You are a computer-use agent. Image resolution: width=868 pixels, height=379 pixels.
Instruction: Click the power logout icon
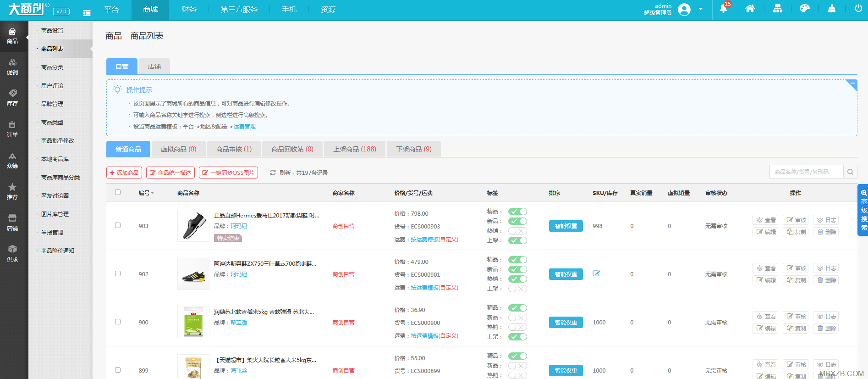858,9
